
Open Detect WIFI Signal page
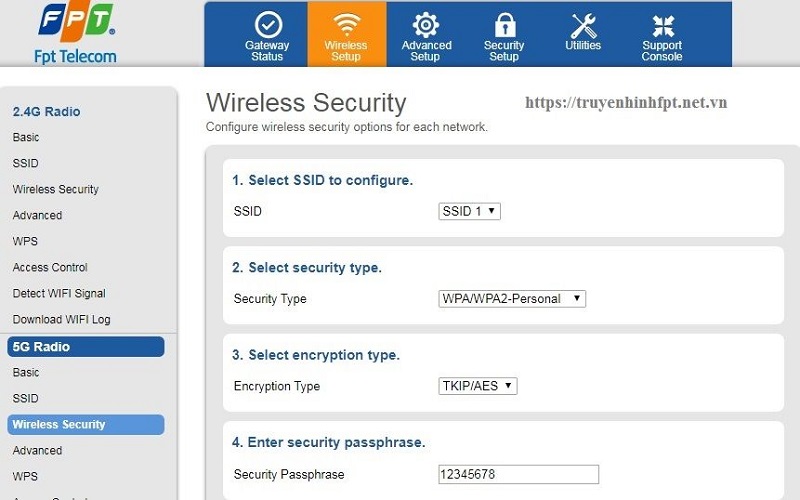59,293
